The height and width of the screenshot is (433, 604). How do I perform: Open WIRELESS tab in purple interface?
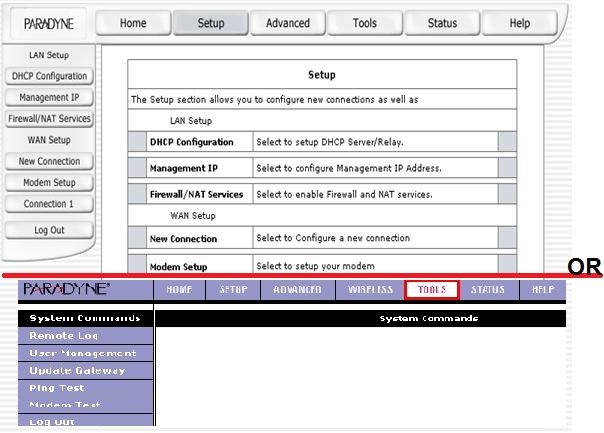[370, 290]
